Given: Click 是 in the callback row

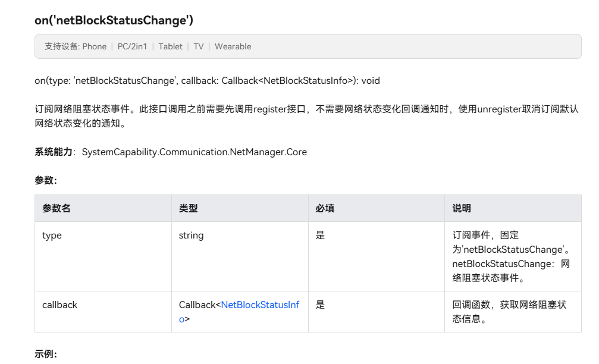Looking at the screenshot, I should [x=320, y=305].
